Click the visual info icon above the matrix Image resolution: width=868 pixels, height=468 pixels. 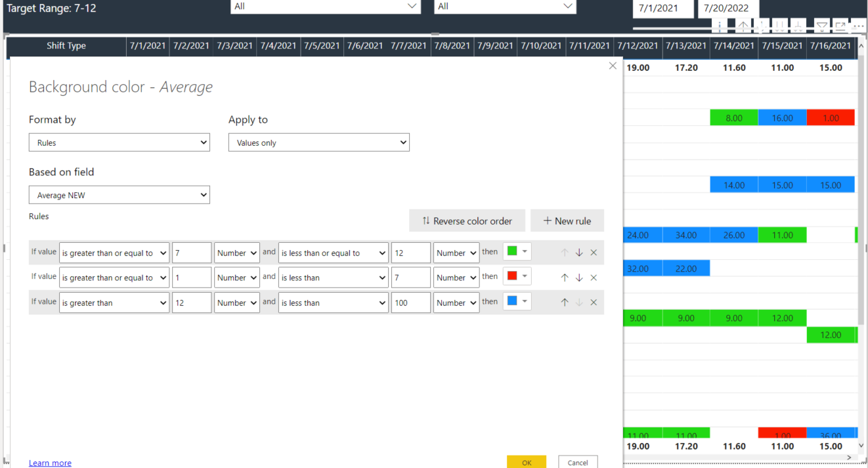[x=720, y=26]
